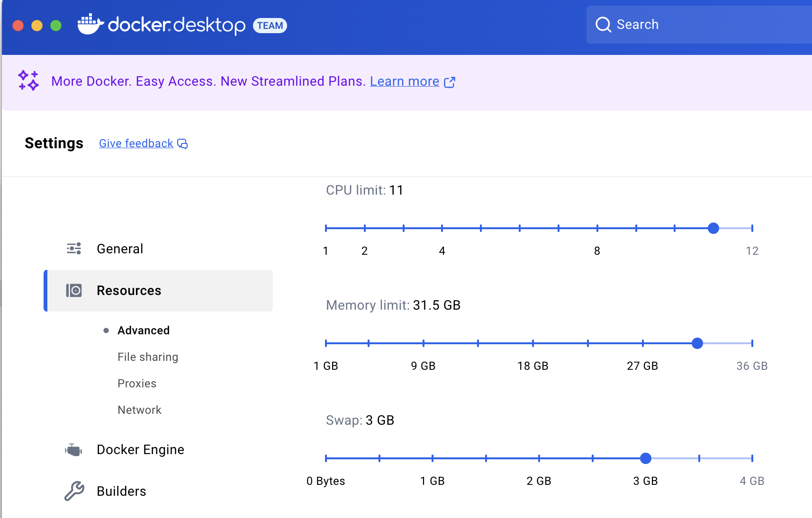Click the Swap slider handle
The width and height of the screenshot is (812, 518).
click(x=646, y=458)
